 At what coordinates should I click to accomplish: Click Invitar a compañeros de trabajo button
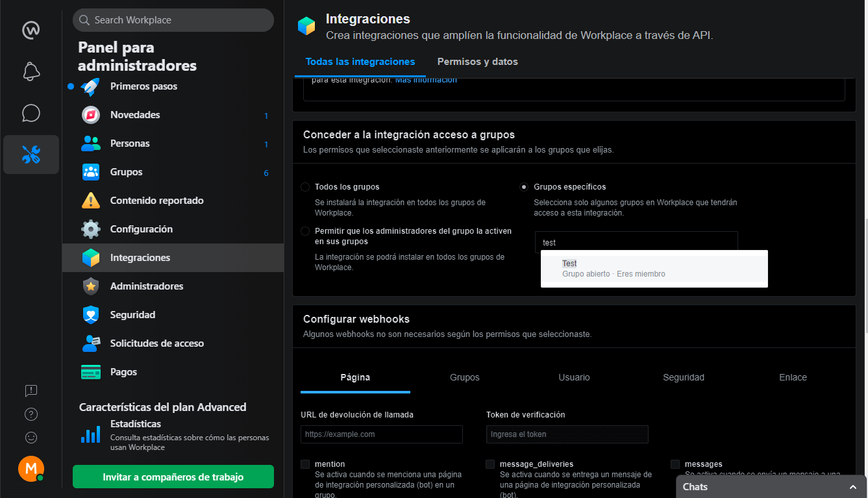[x=173, y=477]
